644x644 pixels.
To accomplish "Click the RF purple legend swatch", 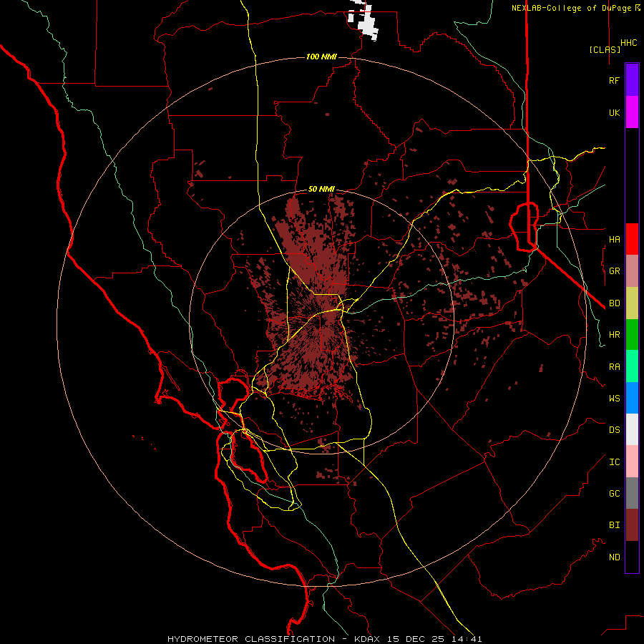I will (x=632, y=80).
